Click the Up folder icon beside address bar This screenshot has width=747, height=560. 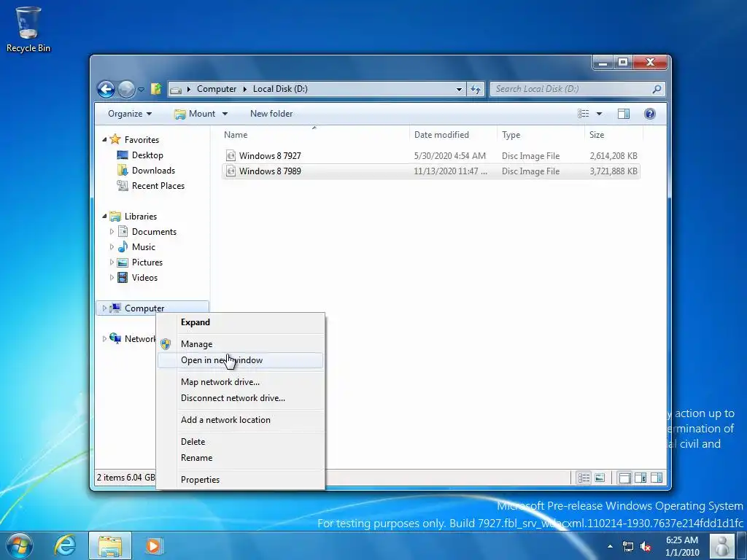(156, 88)
